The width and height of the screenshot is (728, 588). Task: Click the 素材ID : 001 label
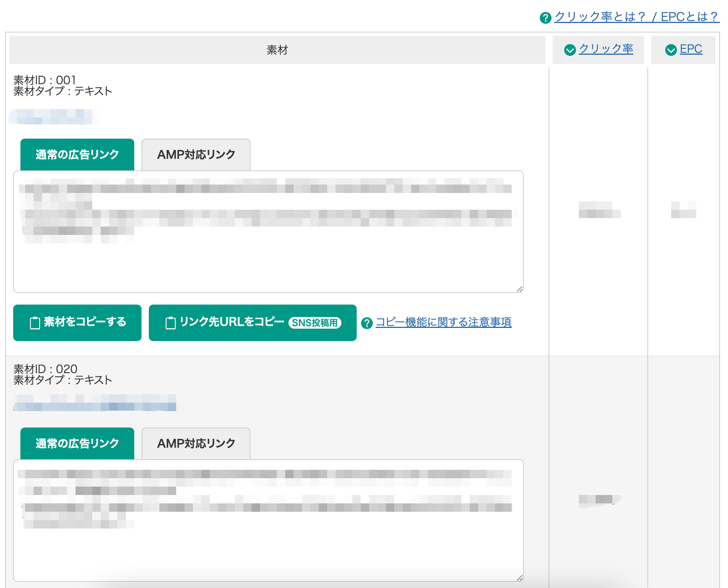pyautogui.click(x=44, y=80)
